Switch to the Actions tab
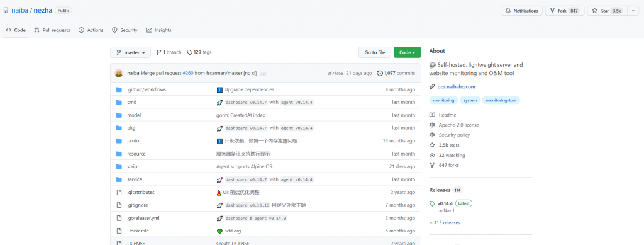 [x=91, y=30]
